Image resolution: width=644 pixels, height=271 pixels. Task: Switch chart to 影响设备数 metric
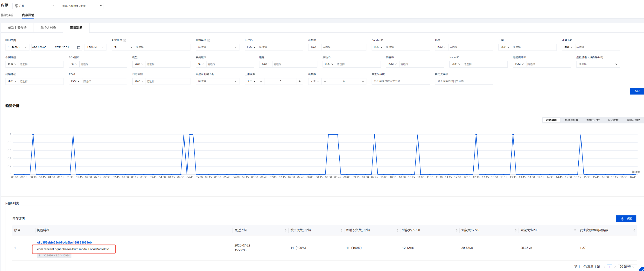coord(571,120)
